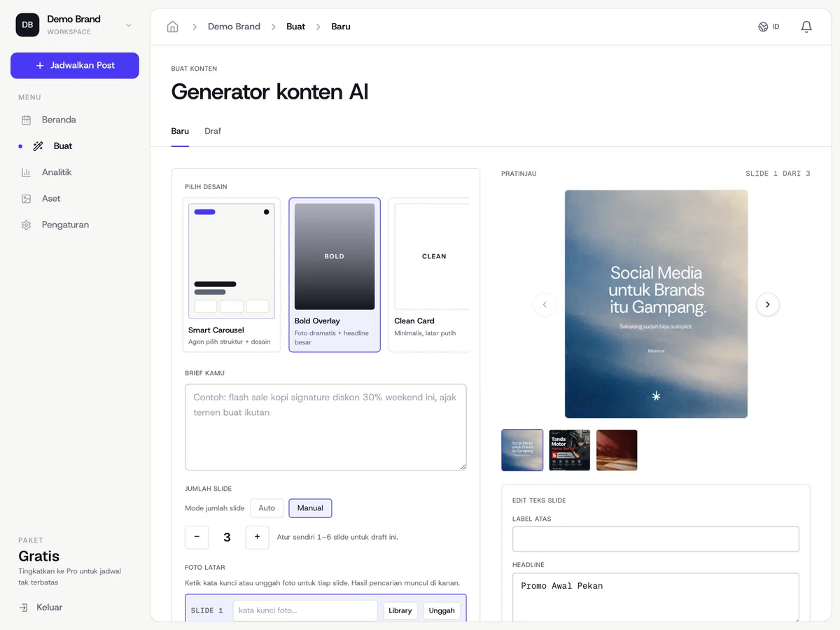Click the 'SLIDE 1 DARI 3' text
The width and height of the screenshot is (840, 630).
point(778,174)
